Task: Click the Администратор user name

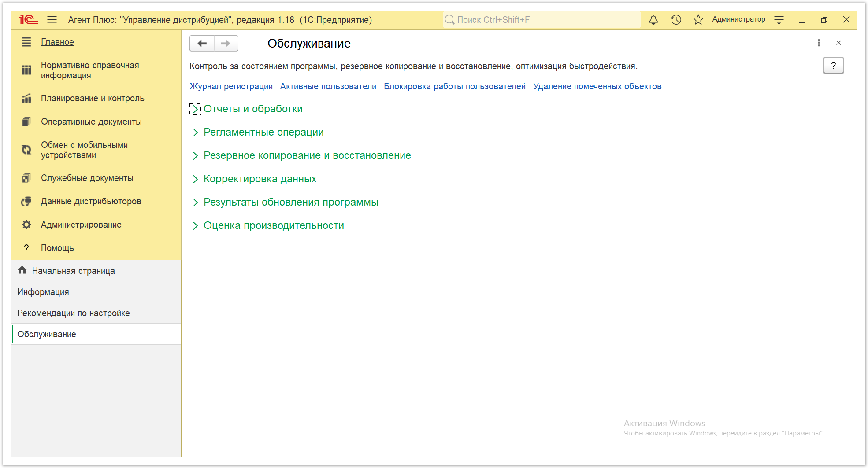Action: 738,19
